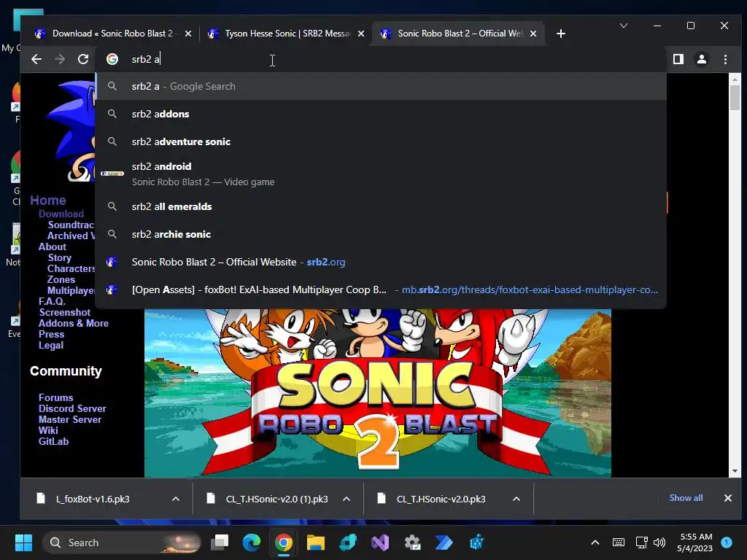Open the Download sidebar link

pyautogui.click(x=61, y=214)
